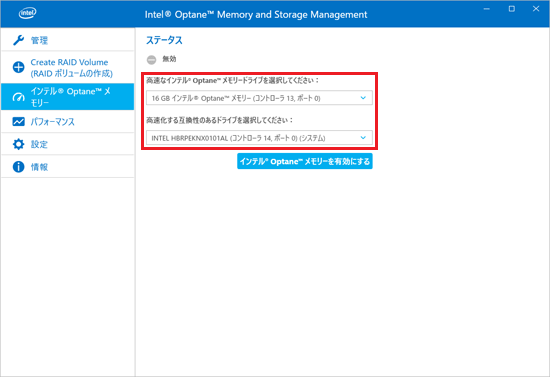Click the window title Intel Optane Memory and Storage Management
Image resolution: width=550 pixels, height=377 pixels.
(256, 14)
